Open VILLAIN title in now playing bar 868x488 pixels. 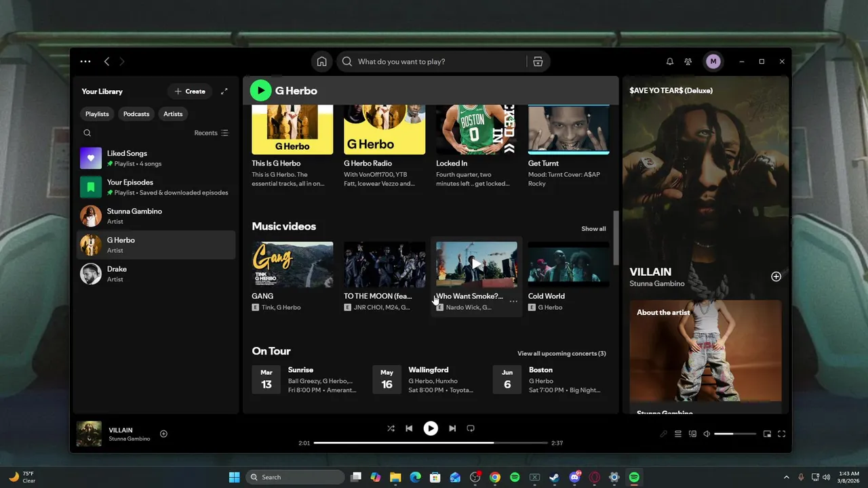click(121, 430)
